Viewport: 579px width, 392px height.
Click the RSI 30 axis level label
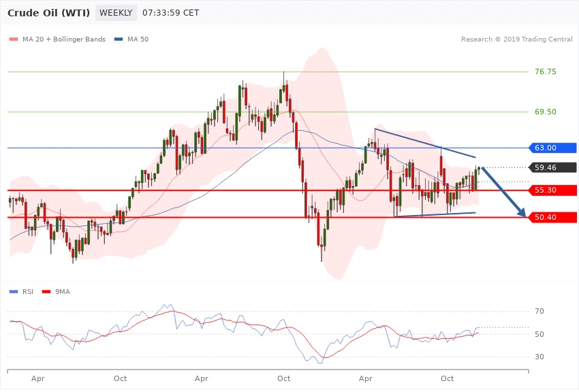[539, 357]
